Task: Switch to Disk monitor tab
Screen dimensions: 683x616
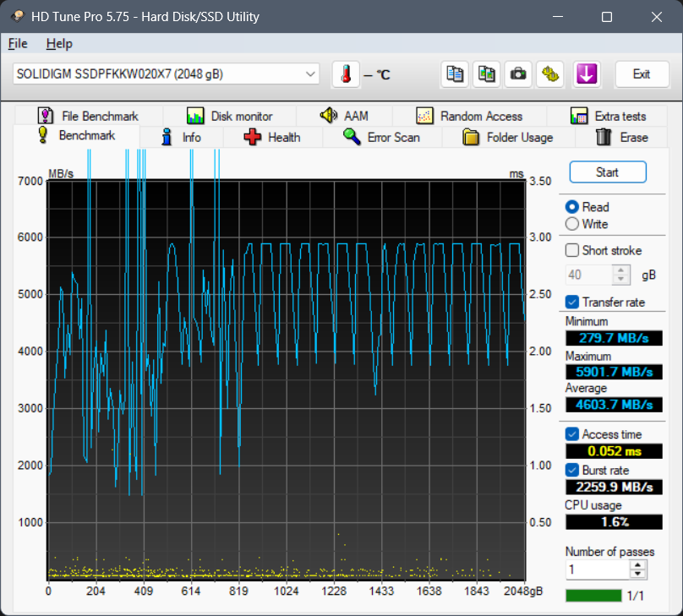Action: (x=230, y=117)
